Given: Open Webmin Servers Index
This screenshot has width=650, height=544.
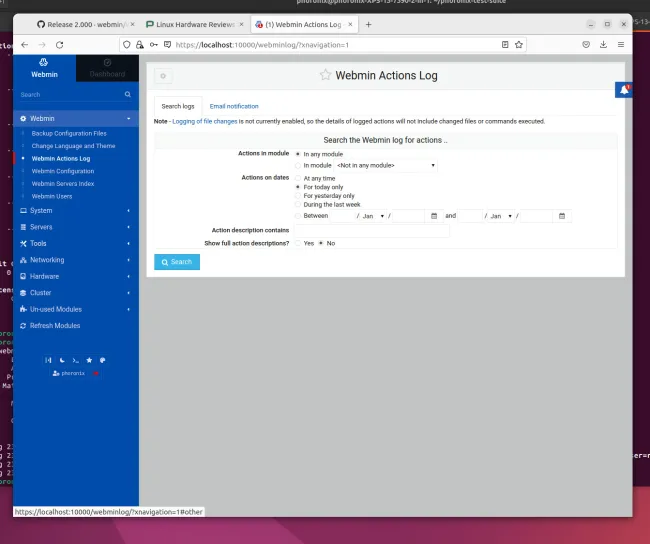Looking at the screenshot, I should click(x=63, y=184).
